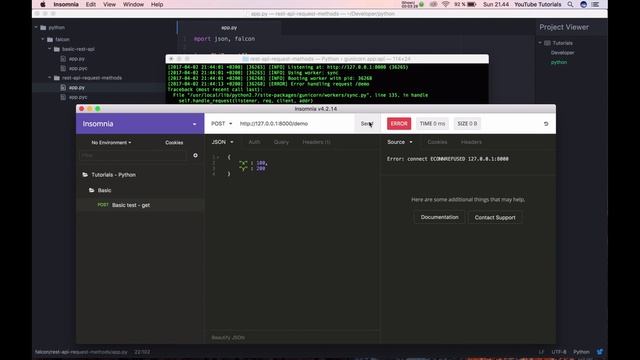Click UTF-8 encoding in editor status bar
This screenshot has height=360, width=640.
tap(559, 352)
